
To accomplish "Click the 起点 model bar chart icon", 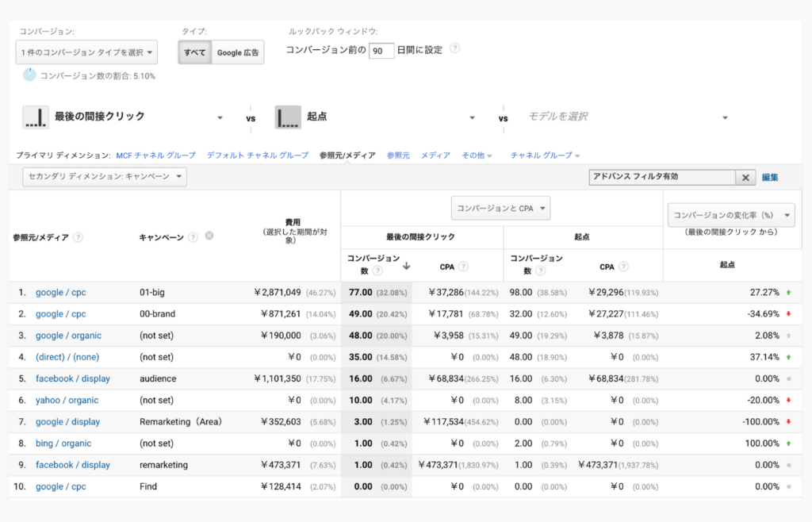I will tap(287, 117).
